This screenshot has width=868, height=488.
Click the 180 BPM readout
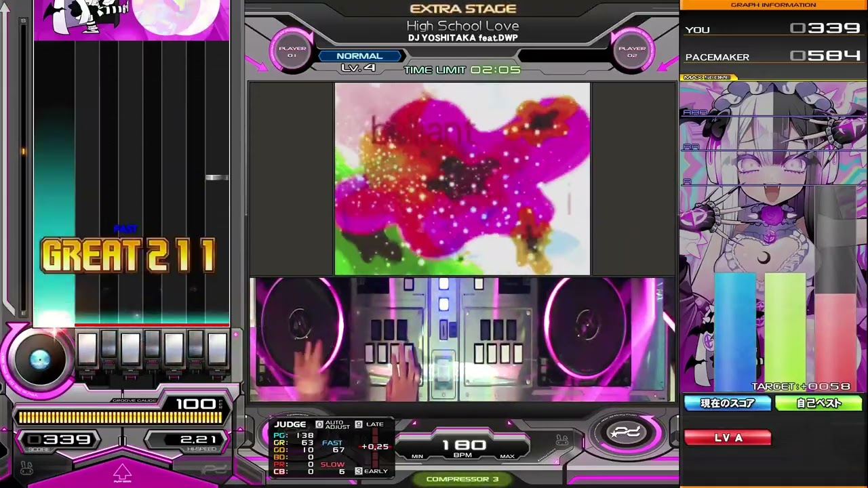[465, 445]
